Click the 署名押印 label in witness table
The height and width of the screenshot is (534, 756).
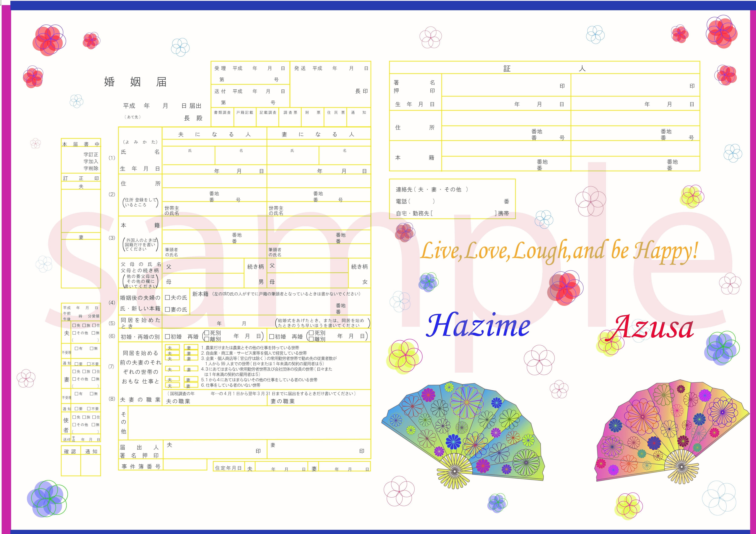point(415,87)
